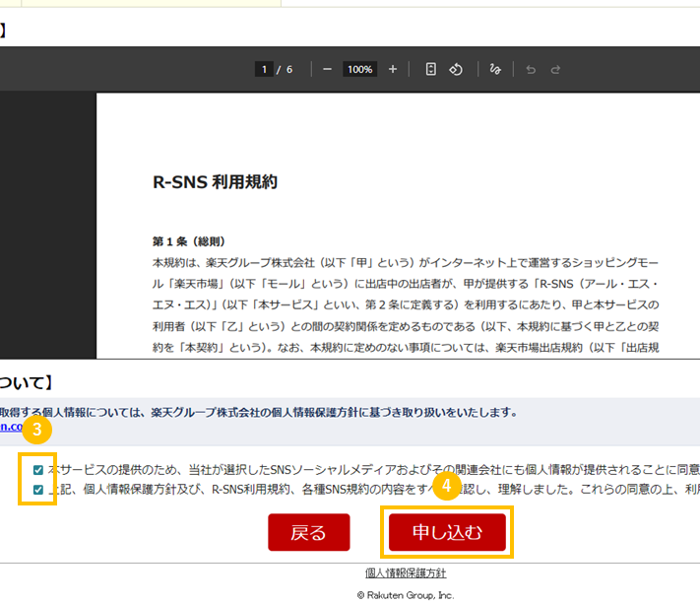Click the PDF page number field
Viewport: 700px width, 604px height.
click(x=264, y=70)
